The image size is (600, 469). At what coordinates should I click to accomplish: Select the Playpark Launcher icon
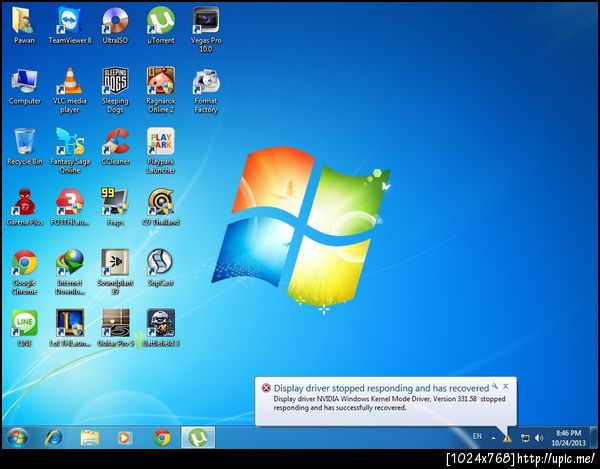[161, 151]
